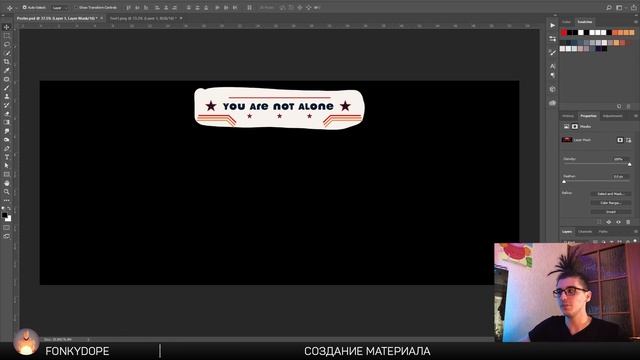Screen dimensions: 640x360
Task: Click the Color Range button
Action: tap(611, 203)
